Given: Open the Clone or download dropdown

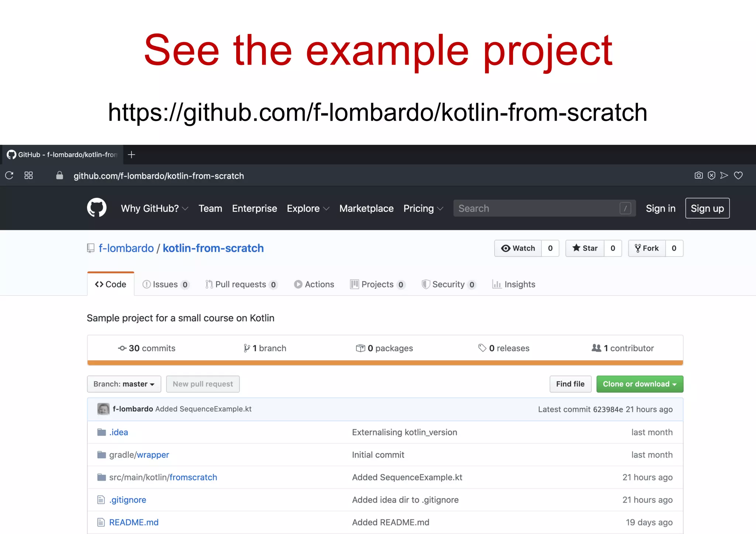Looking at the screenshot, I should tap(639, 384).
